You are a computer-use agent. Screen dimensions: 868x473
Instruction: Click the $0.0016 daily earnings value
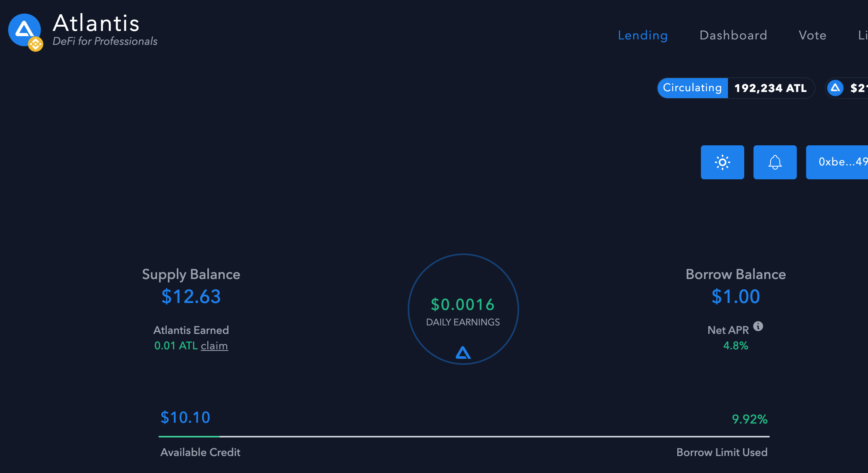click(463, 305)
